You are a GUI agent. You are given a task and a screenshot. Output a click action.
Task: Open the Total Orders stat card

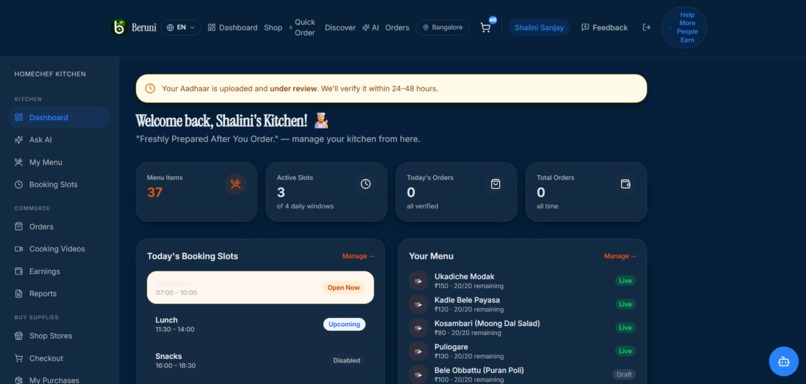[586, 192]
